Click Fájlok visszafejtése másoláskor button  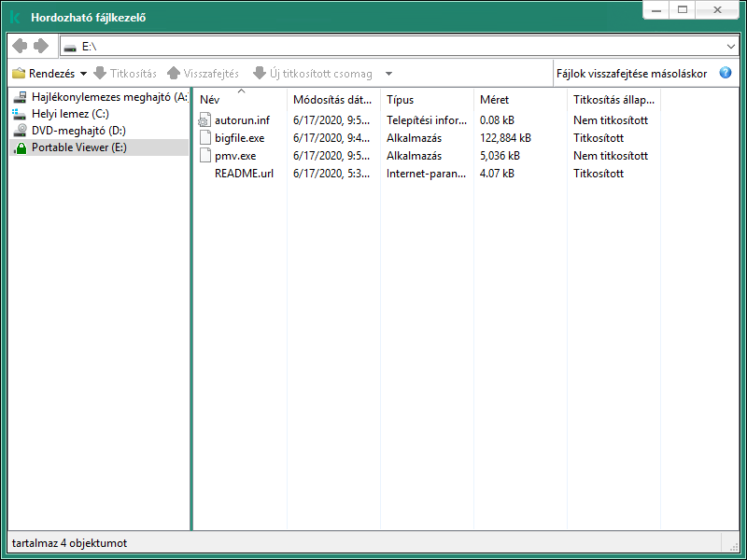click(x=631, y=73)
